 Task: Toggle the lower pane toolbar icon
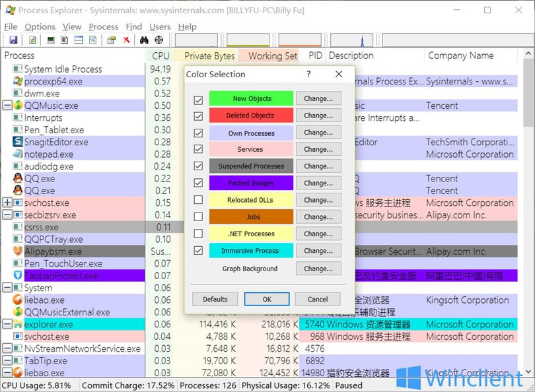click(x=79, y=40)
